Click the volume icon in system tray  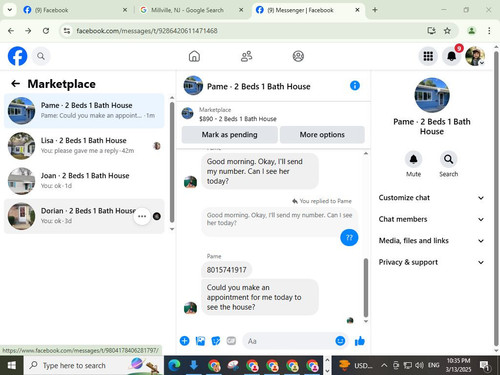tap(419, 365)
